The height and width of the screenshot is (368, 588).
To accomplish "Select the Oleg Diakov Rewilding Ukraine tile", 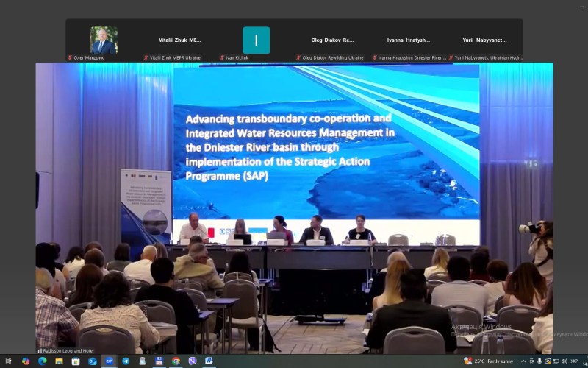I will coord(332,40).
